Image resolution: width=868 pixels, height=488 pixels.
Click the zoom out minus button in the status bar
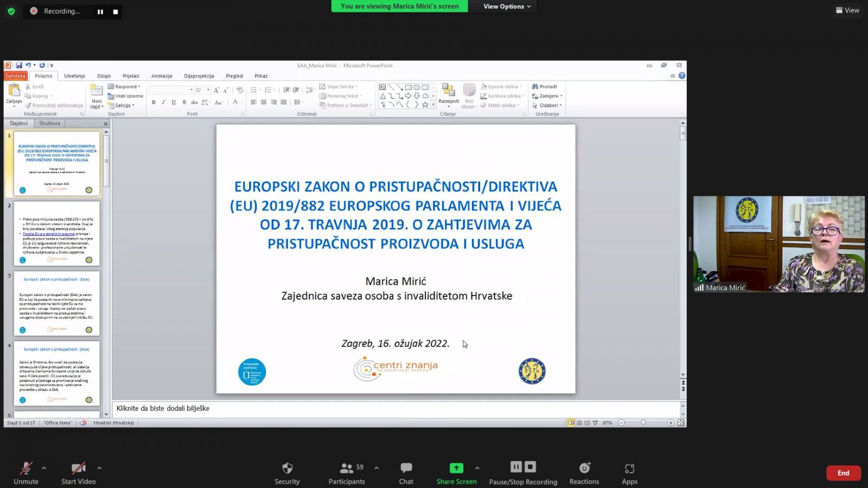tap(622, 422)
